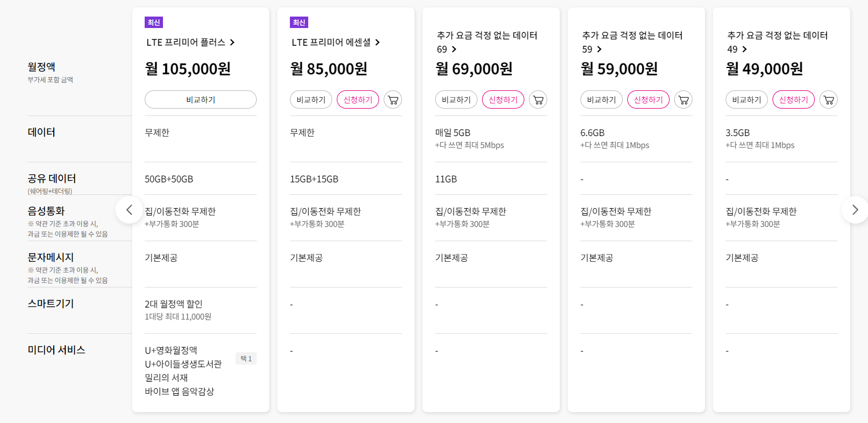
Task: Add the 69,000원 plan to the cart
Action: tap(538, 99)
